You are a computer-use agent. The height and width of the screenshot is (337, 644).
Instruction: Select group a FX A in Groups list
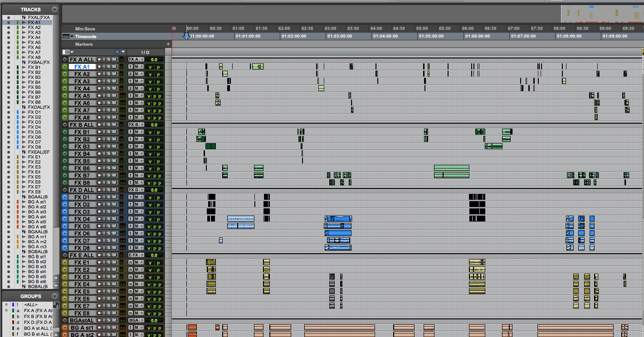(38, 311)
